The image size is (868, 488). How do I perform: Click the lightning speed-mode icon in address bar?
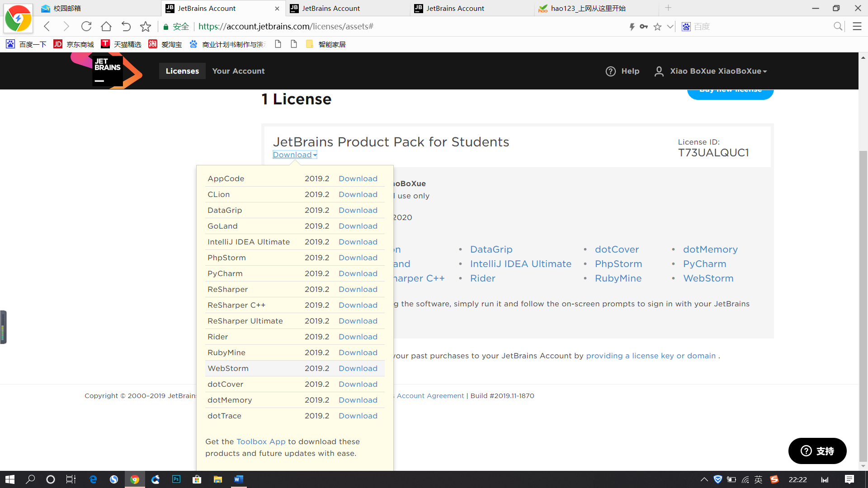632,27
